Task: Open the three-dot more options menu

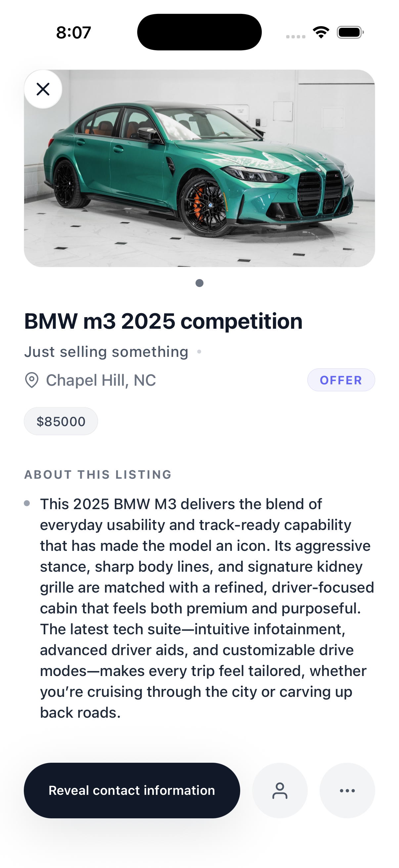Action: point(347,791)
